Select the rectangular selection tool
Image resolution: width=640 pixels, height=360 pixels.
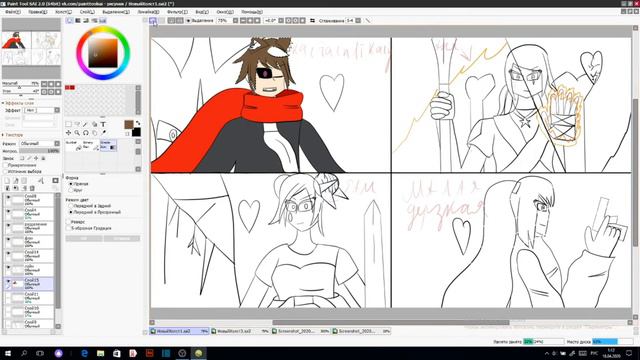69,124
